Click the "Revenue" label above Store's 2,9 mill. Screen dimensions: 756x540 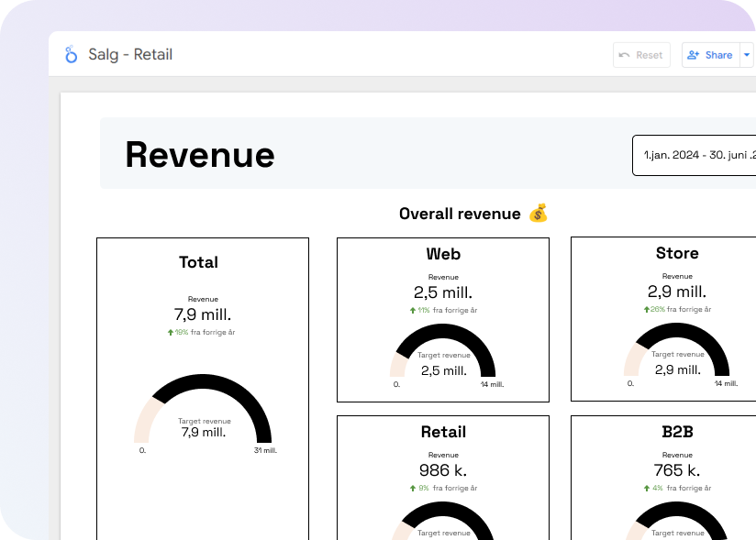coord(677,277)
